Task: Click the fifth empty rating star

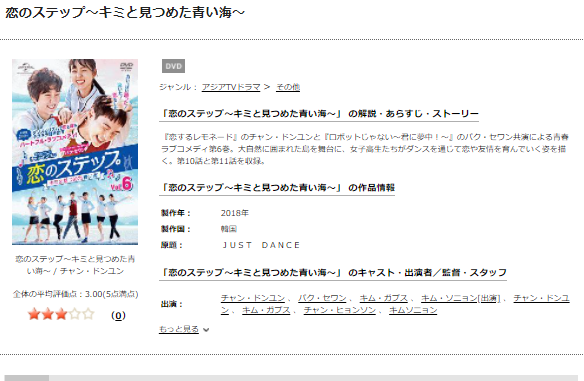Action: coord(88,314)
